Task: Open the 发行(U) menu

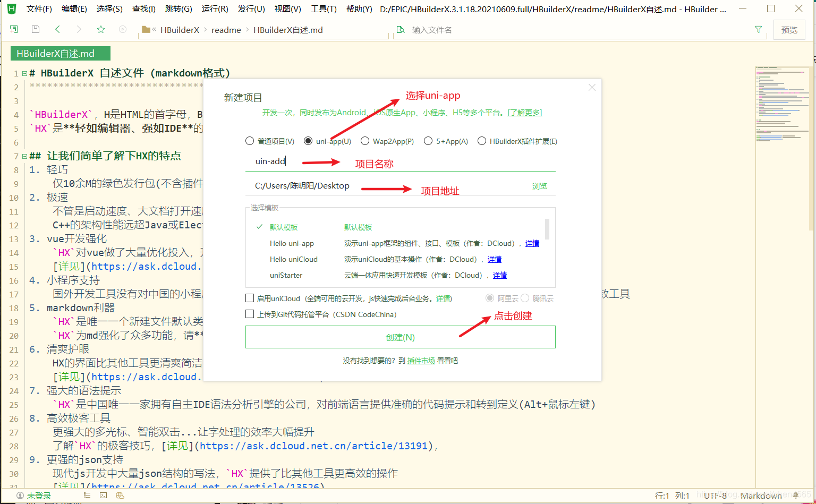Action: 251,9
